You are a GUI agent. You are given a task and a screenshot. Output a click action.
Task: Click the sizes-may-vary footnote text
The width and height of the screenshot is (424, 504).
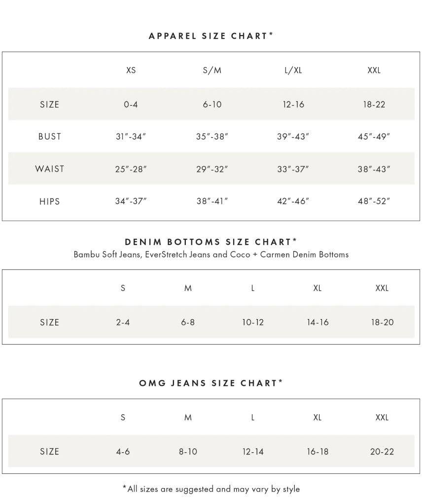click(x=211, y=489)
